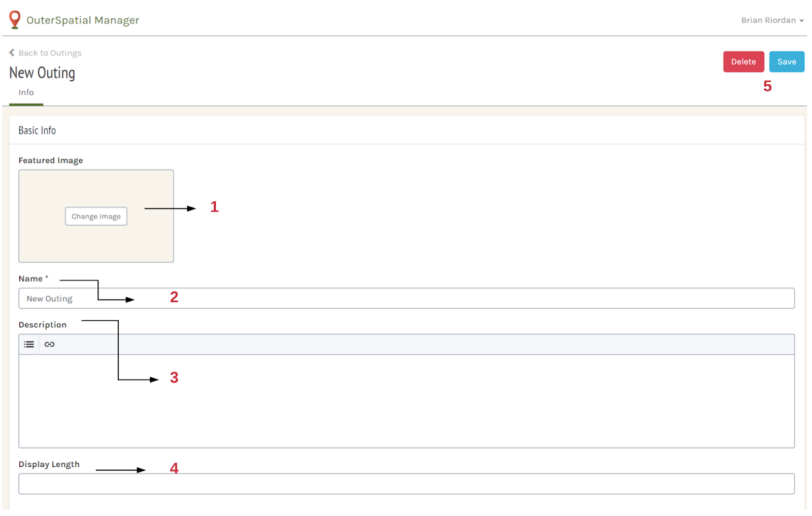Image resolution: width=812 pixels, height=516 pixels.
Task: Click the Name field label with asterisk
Action: coord(32,278)
